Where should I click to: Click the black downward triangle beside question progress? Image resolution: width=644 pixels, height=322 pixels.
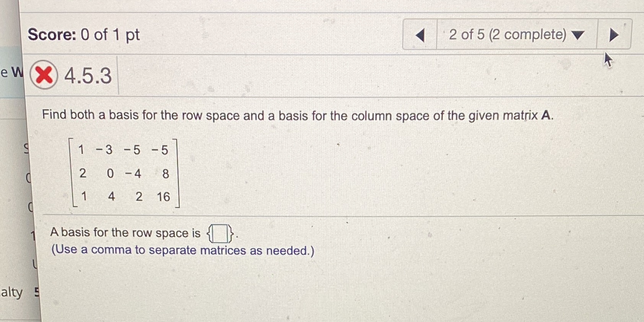click(x=577, y=35)
